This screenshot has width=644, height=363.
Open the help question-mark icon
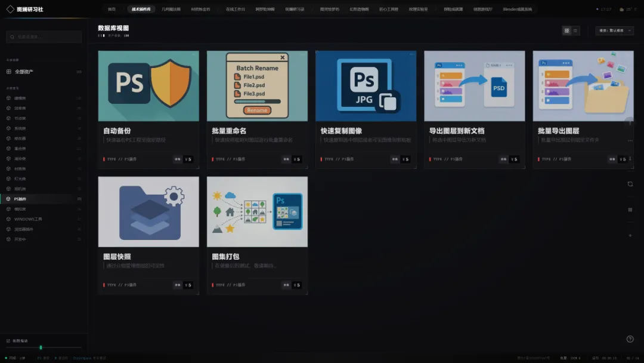click(630, 339)
